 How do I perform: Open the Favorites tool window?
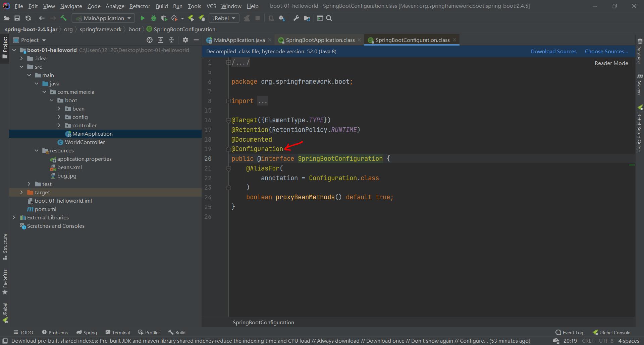(x=5, y=282)
